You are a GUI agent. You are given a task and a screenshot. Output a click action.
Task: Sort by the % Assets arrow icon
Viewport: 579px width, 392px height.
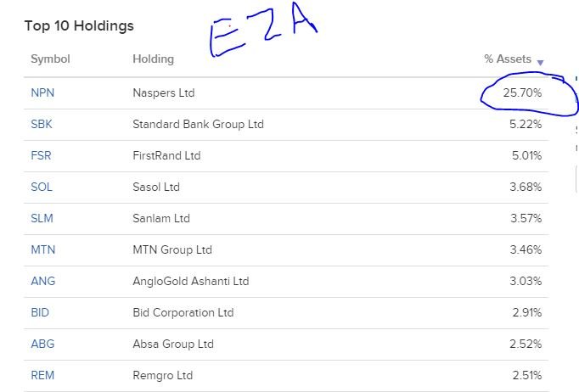coord(540,63)
